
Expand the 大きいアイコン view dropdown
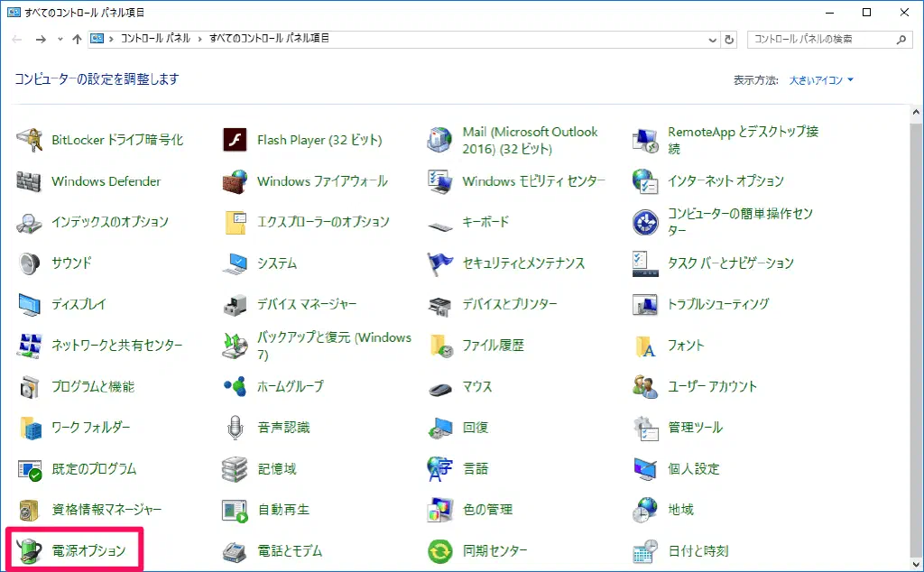821,80
